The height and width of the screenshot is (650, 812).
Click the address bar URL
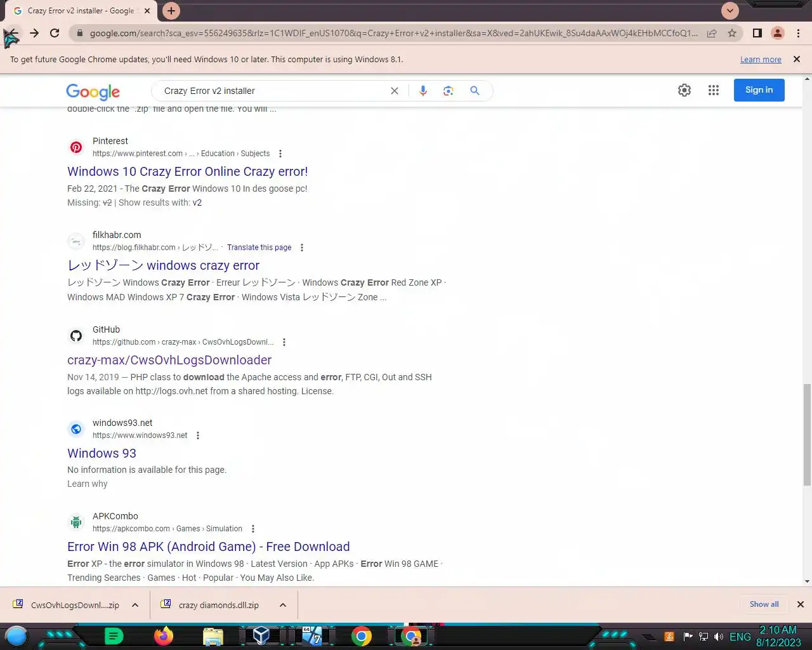[393, 33]
